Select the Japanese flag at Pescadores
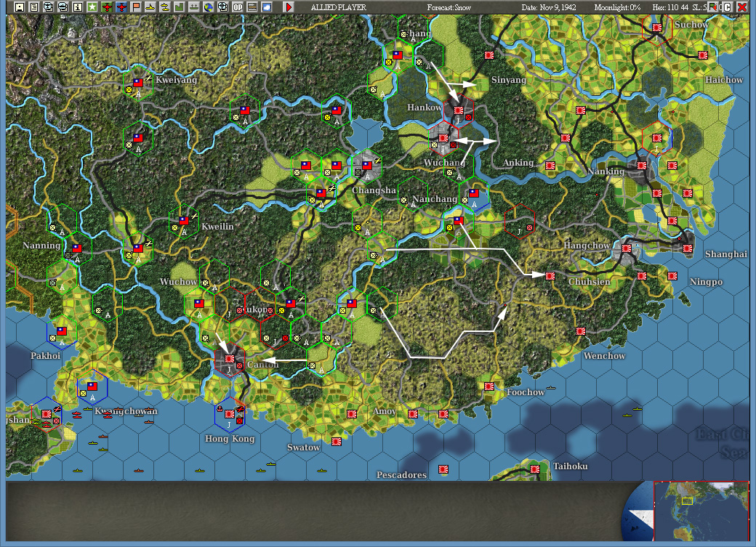 [443, 469]
